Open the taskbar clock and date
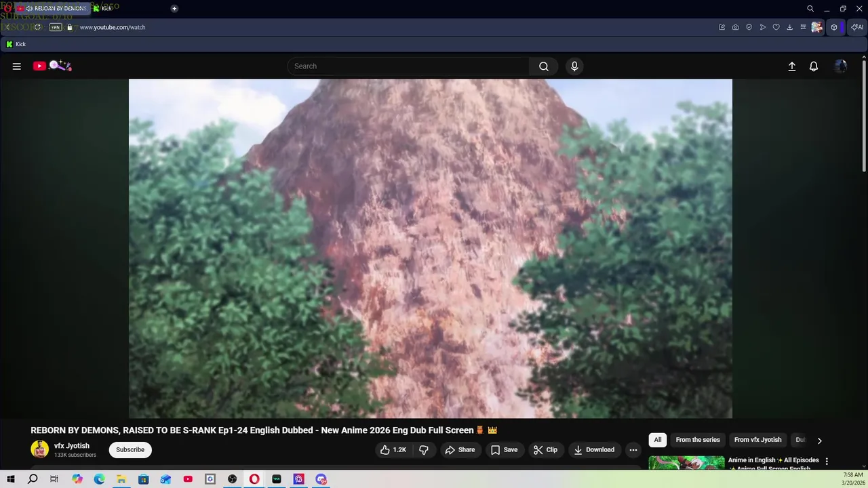 (853, 479)
